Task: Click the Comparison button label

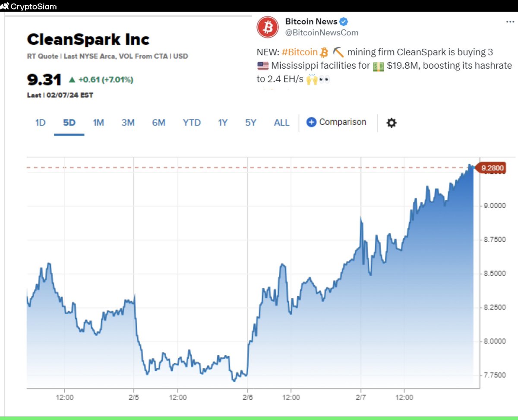Action: tap(343, 122)
